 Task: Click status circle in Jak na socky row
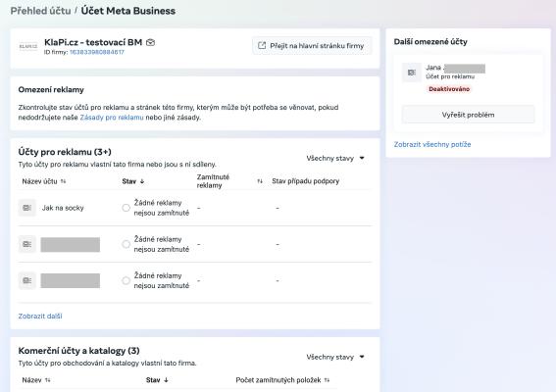pyautogui.click(x=126, y=208)
